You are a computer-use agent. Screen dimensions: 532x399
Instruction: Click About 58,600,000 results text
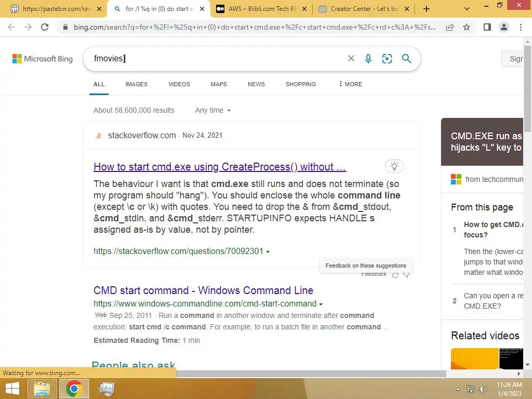pyautogui.click(x=134, y=110)
